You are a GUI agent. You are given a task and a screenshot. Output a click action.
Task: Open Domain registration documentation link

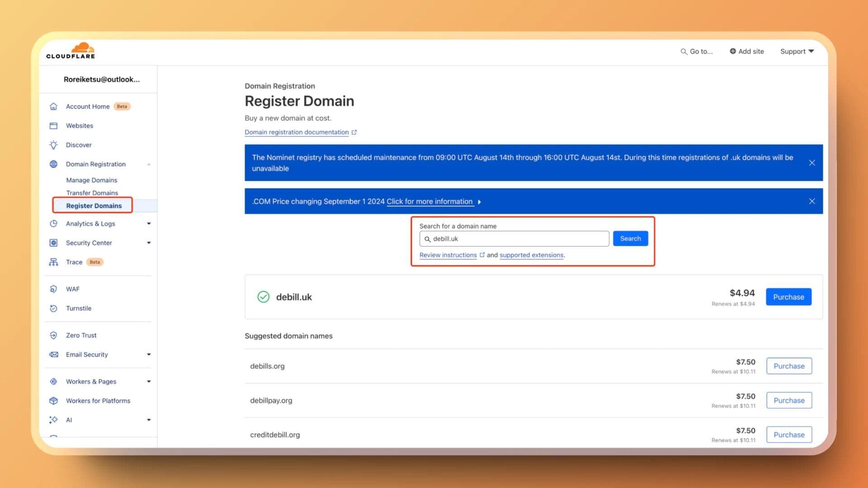pyautogui.click(x=297, y=132)
